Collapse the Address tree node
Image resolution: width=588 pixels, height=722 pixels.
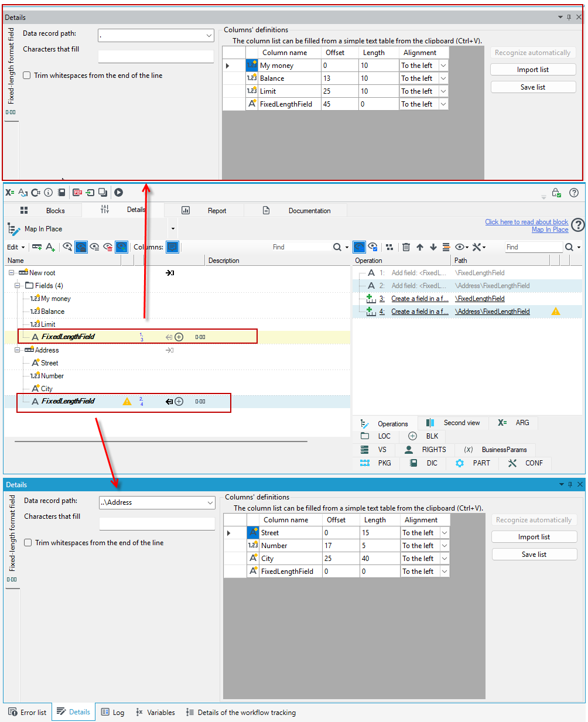pos(18,350)
